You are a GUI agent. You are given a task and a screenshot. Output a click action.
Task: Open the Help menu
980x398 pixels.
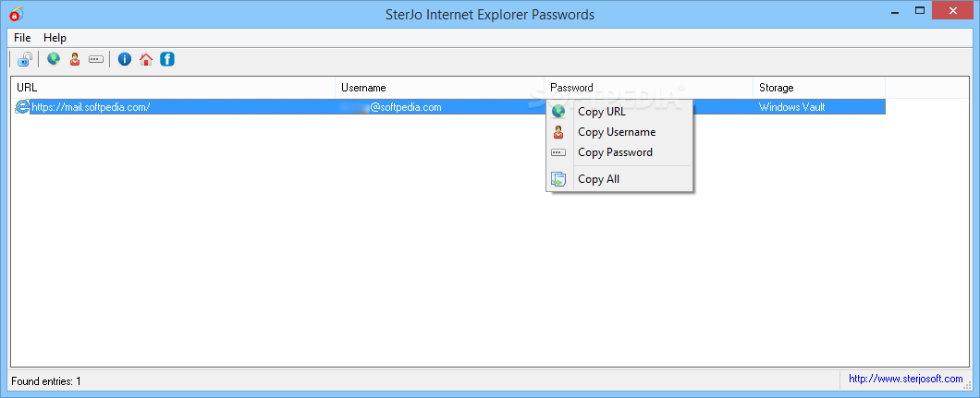tap(55, 38)
